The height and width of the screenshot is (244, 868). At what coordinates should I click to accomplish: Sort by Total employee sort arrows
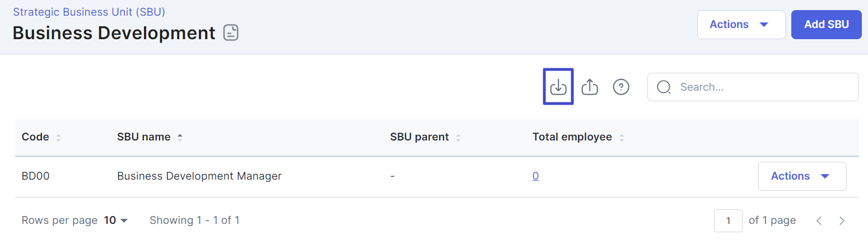[x=621, y=137]
